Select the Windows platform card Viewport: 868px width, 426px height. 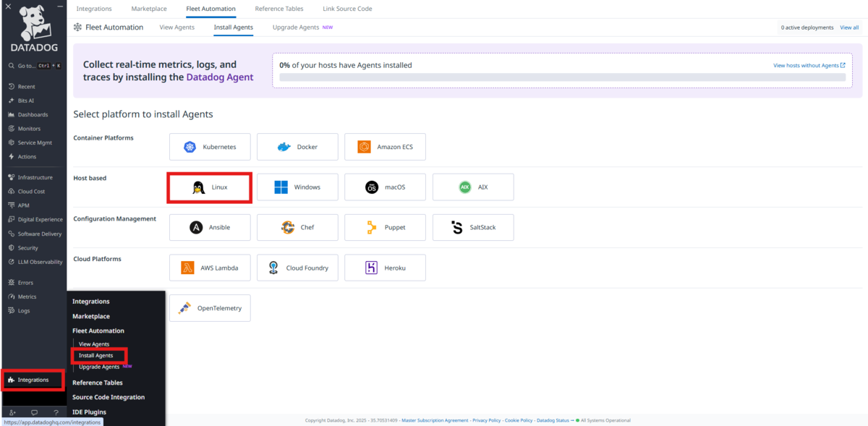[297, 187]
